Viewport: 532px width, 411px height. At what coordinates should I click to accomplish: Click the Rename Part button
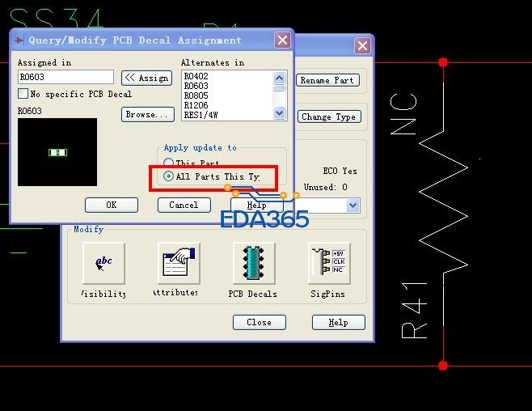click(327, 80)
